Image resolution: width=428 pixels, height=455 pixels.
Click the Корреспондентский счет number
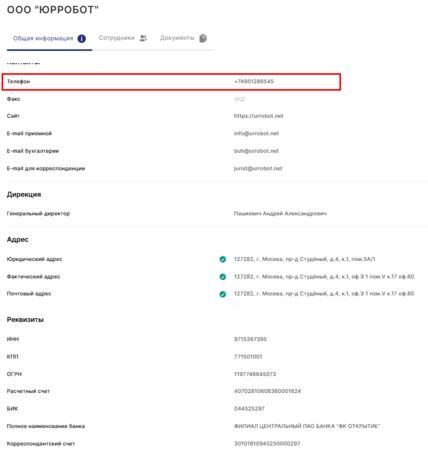click(x=267, y=443)
